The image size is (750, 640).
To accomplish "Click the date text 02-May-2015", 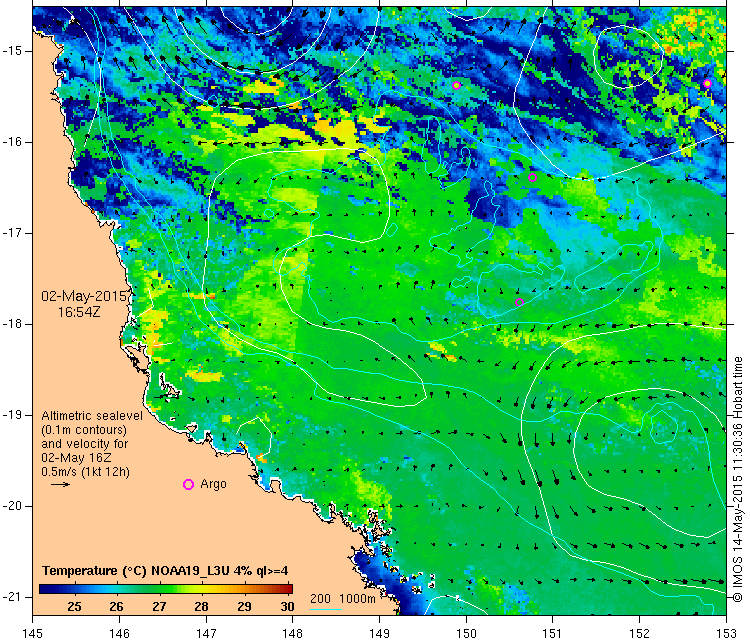I will click(84, 296).
